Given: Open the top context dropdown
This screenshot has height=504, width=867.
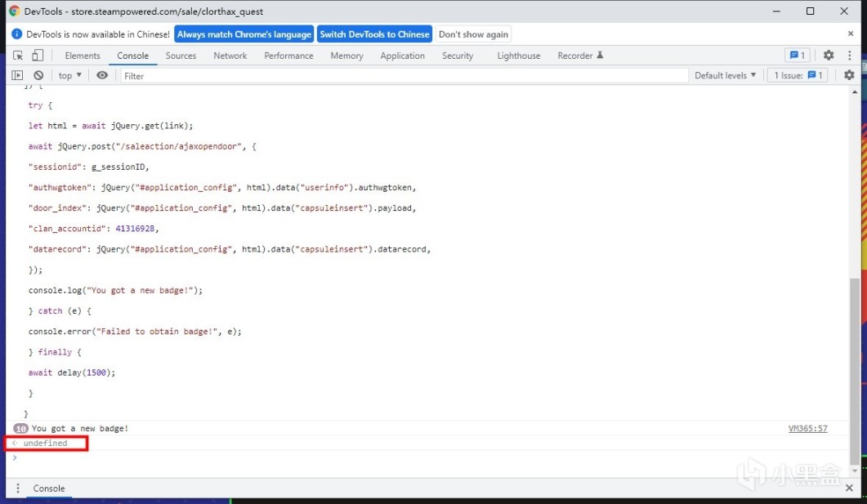Looking at the screenshot, I should click(x=69, y=76).
